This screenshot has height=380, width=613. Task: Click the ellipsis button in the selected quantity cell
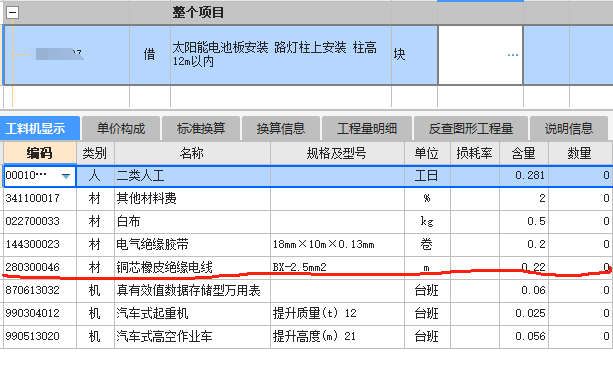(513, 55)
